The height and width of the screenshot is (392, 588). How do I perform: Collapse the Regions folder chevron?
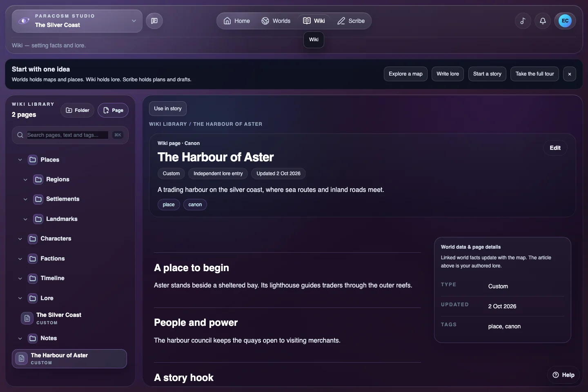click(25, 180)
